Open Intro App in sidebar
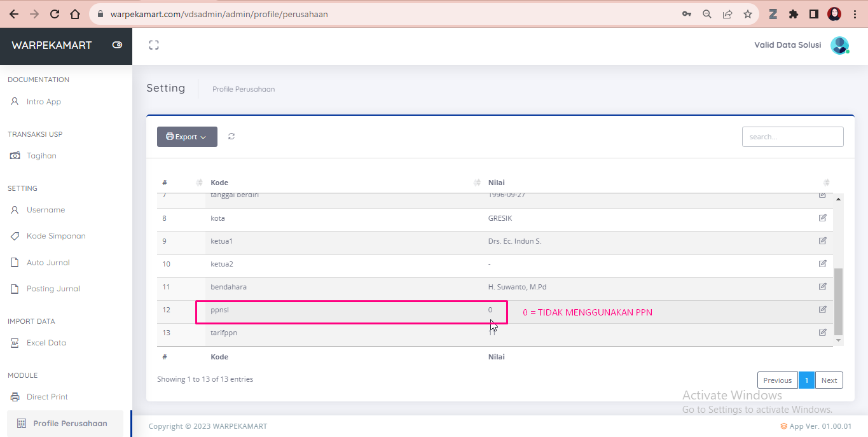868x437 pixels. click(x=44, y=102)
